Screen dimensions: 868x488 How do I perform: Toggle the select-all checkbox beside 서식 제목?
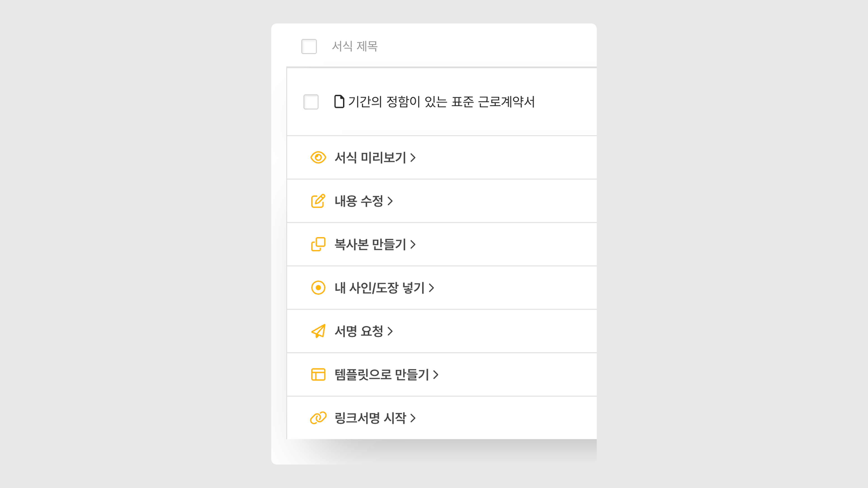(x=309, y=47)
